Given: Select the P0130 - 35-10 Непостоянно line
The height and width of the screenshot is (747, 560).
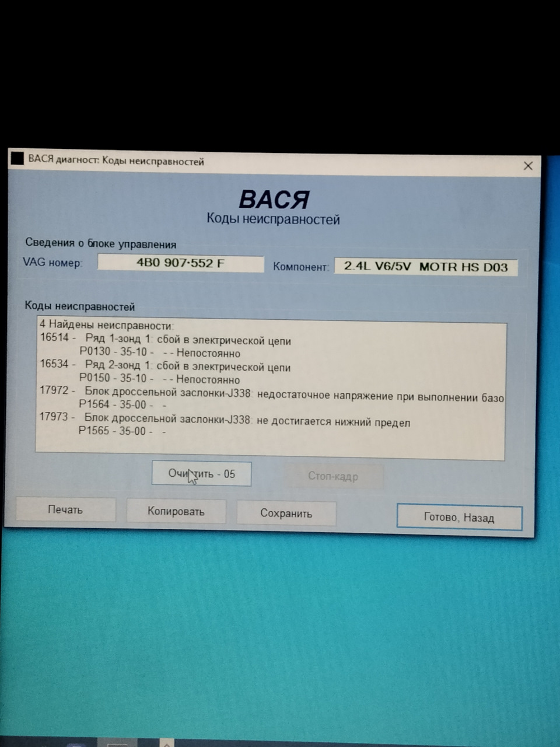Looking at the screenshot, I should 159,352.
